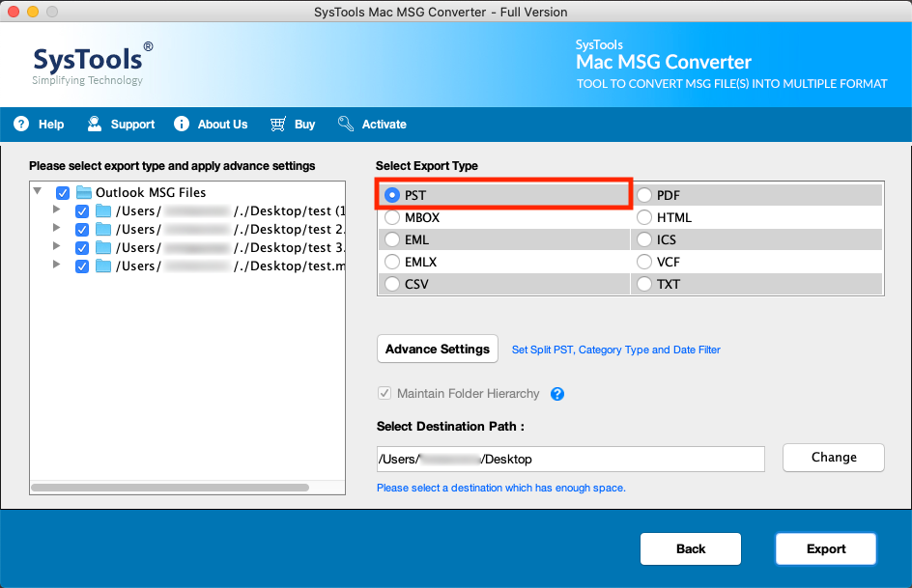Expand the Desktop/test 3. folder node
912x588 pixels.
(x=56, y=246)
